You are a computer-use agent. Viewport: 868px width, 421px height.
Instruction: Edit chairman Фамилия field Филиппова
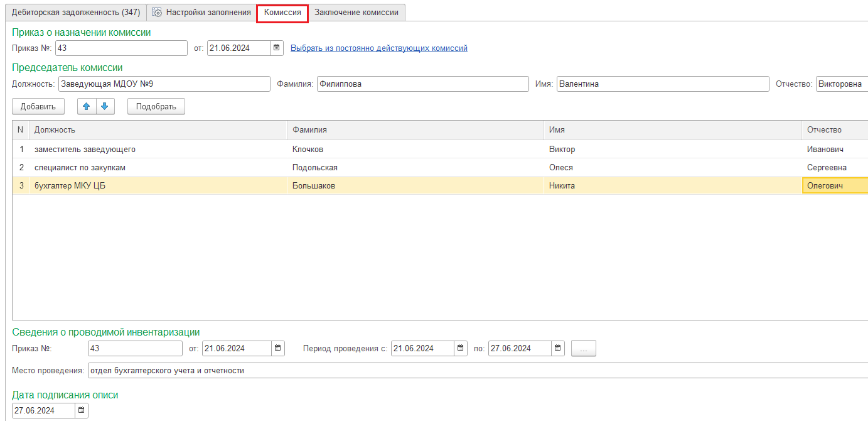pyautogui.click(x=423, y=84)
